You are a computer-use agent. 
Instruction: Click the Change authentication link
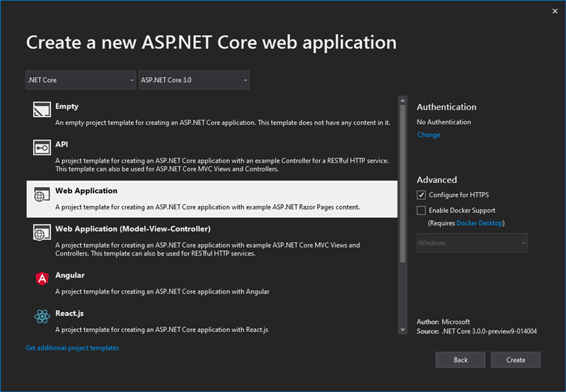coord(428,134)
